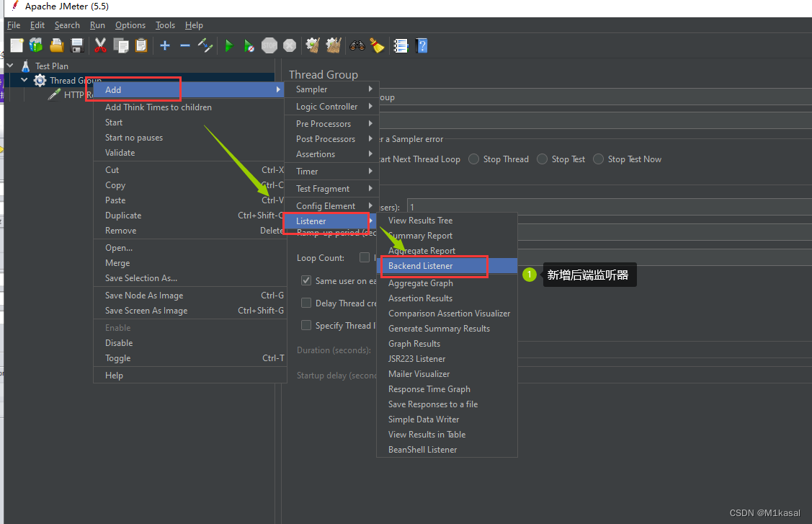The height and width of the screenshot is (524, 812).
Task: Expand the Sampler submenu
Action: pos(331,89)
